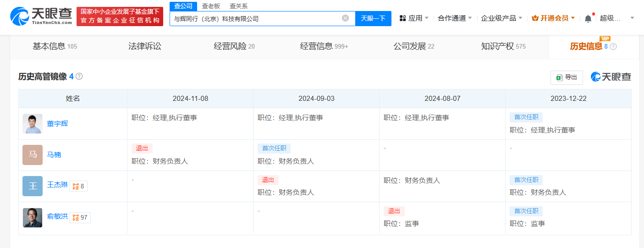
Task: Expand the 超级 account dropdown arrow
Action: (633, 18)
